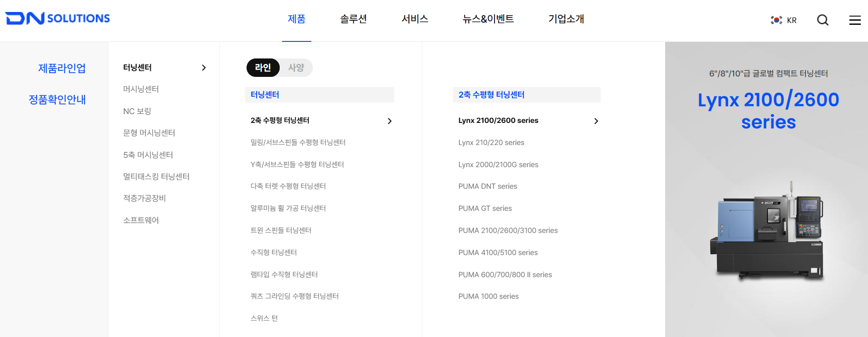Open the search icon
The height and width of the screenshot is (337, 868).
(822, 20)
